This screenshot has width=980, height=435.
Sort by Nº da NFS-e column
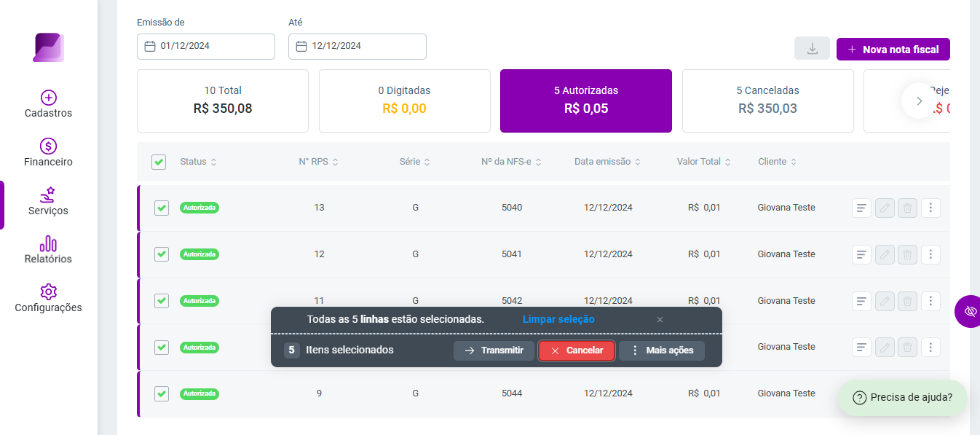[x=511, y=162]
